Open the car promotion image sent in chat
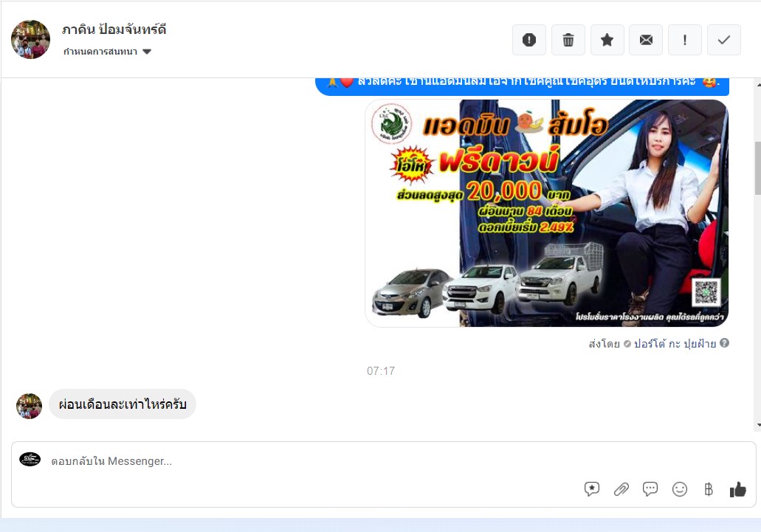 [x=546, y=213]
